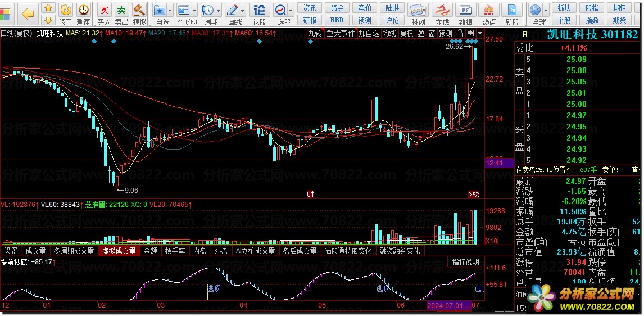The width and height of the screenshot is (644, 316).
Task: Click the 陆港 button
Action: pyautogui.click(x=392, y=8)
